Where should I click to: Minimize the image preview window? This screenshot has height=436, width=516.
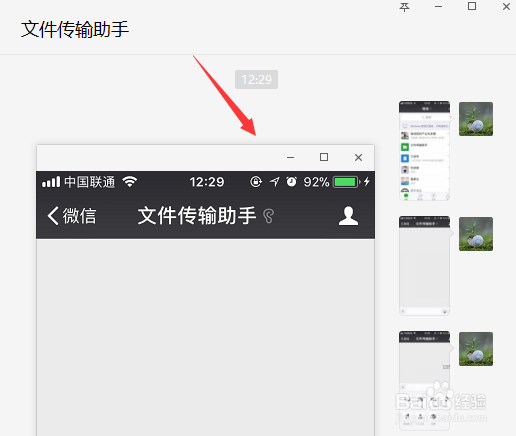[290, 157]
